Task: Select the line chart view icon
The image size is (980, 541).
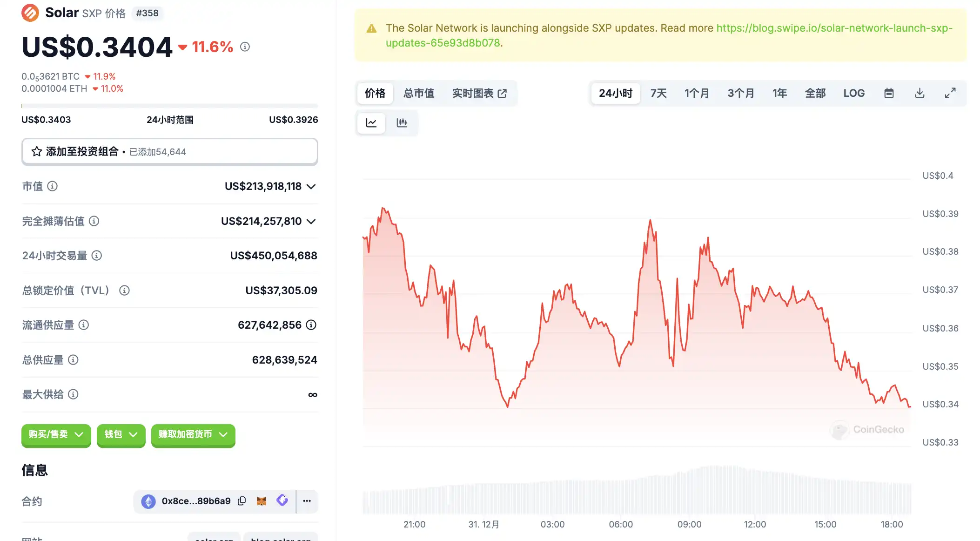Action: click(371, 123)
